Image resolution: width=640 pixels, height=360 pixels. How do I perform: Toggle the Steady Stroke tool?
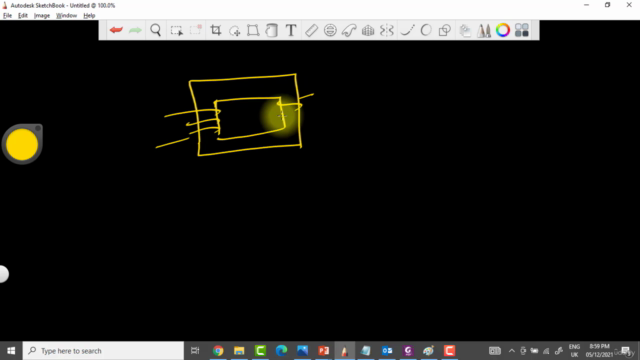tap(407, 30)
